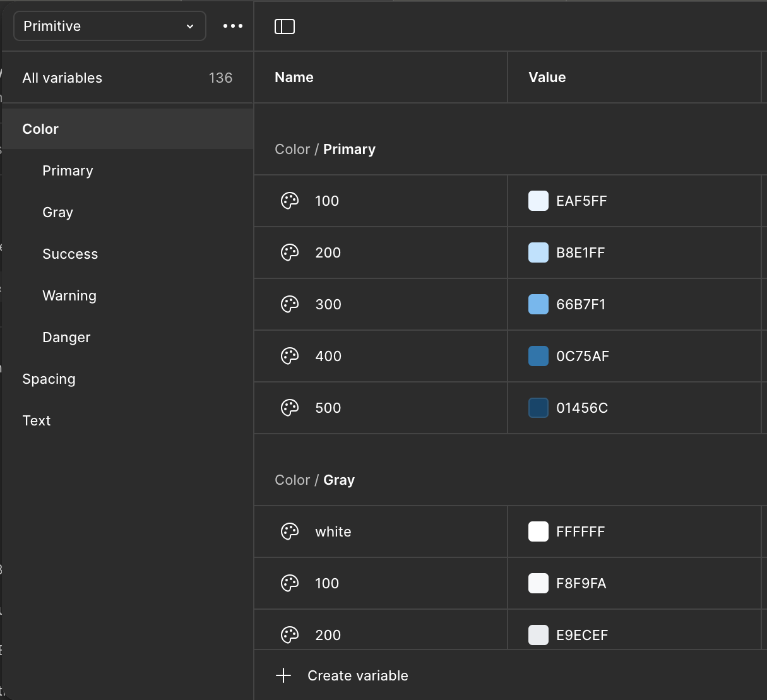Click palette icon for Primary 200

point(290,252)
